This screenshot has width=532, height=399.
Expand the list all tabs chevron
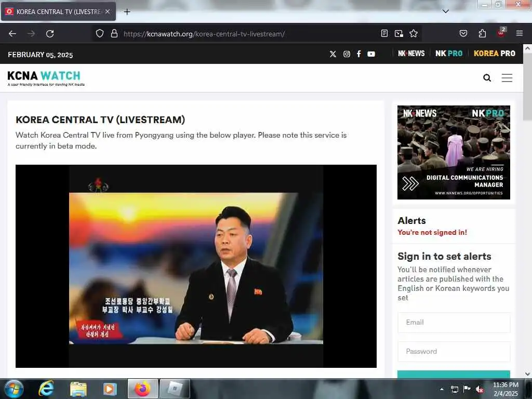(446, 11)
